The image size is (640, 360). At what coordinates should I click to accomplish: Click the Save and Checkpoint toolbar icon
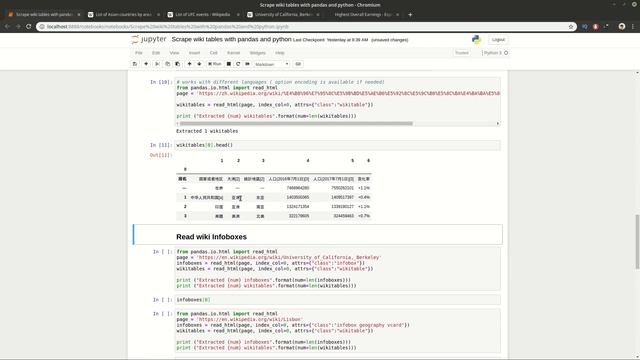click(x=135, y=64)
